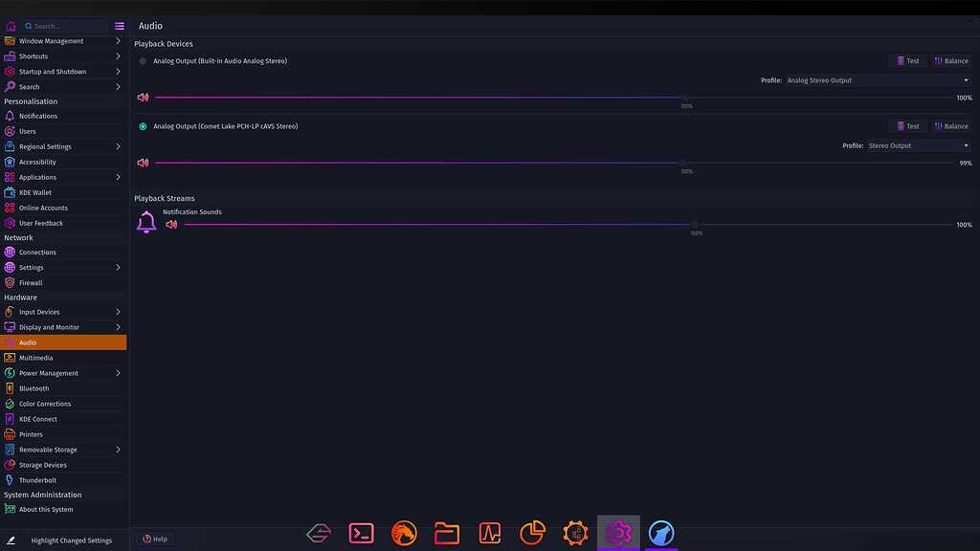Viewport: 980px width, 551px height.
Task: Mute the Built-in Audio output speaker icon
Action: 143,97
